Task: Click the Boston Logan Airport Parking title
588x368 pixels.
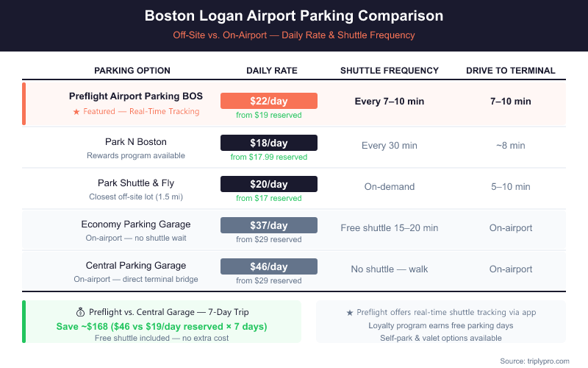Action: 294,16
